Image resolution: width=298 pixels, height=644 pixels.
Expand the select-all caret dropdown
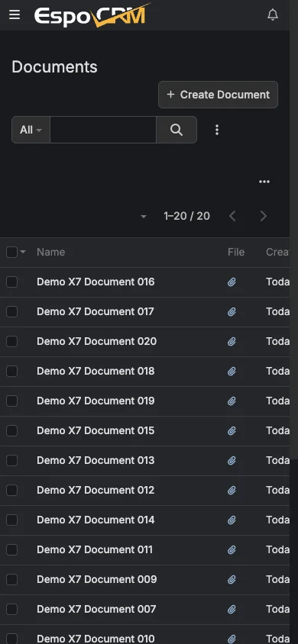(x=23, y=252)
